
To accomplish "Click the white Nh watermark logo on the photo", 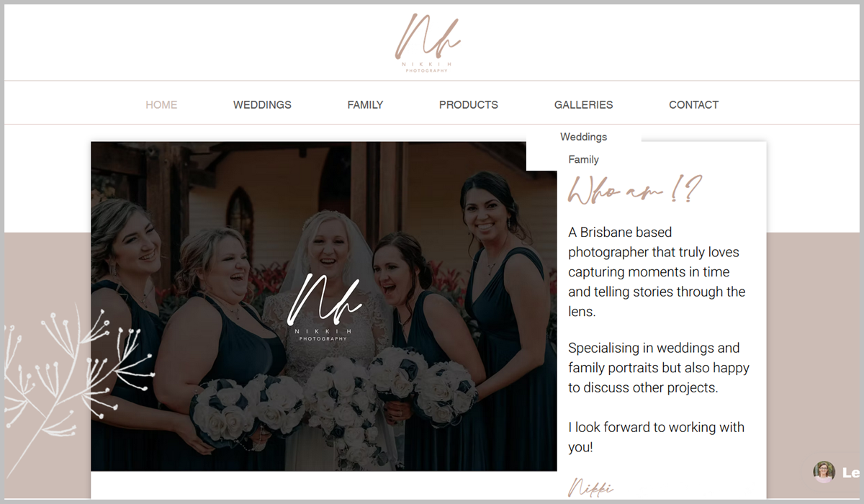I will point(323,306).
